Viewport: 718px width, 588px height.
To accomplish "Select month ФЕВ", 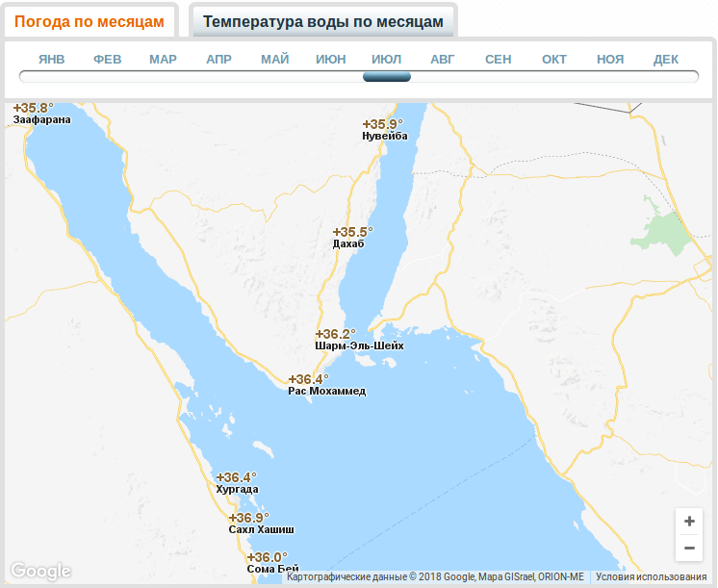I will click(107, 60).
